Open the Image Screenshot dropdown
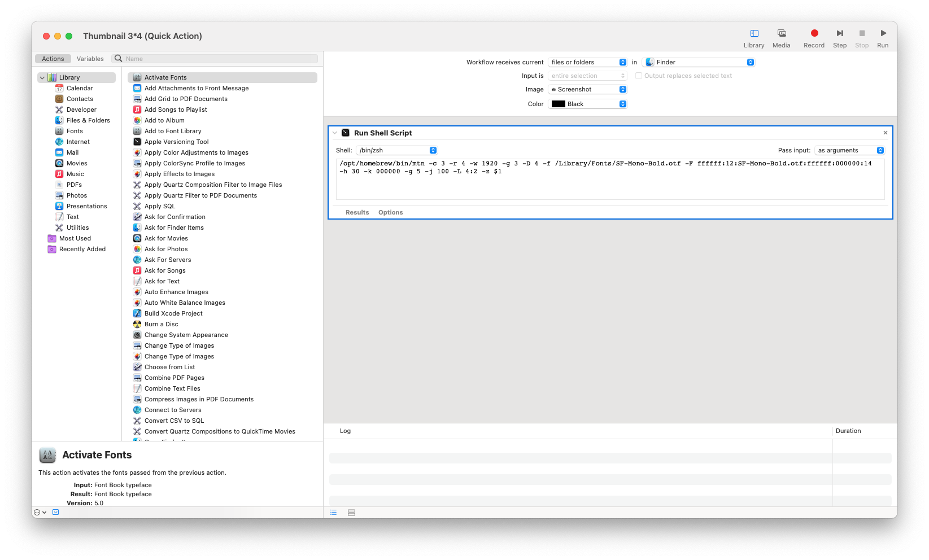The width and height of the screenshot is (929, 560). (588, 89)
